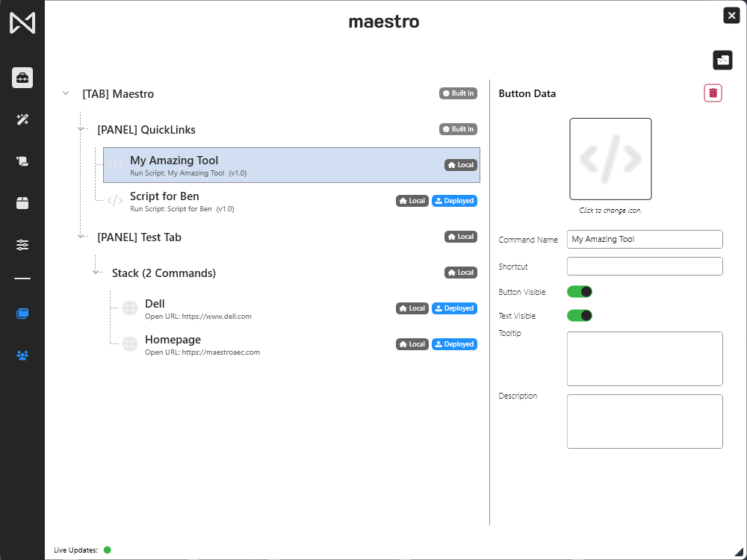Click the icon preview to change icon
This screenshot has height=560, width=747.
pyautogui.click(x=610, y=159)
